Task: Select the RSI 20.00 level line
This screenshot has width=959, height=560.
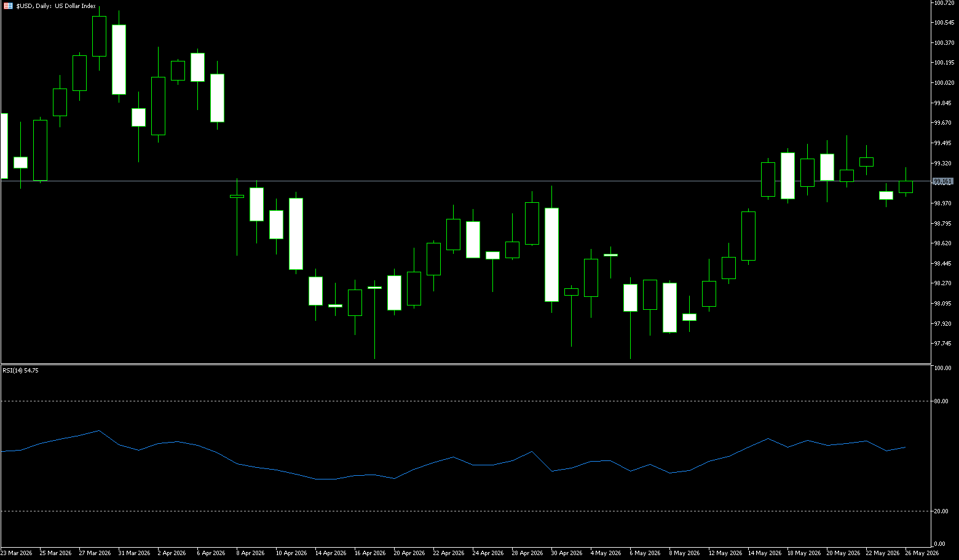Action: pyautogui.click(x=466, y=511)
